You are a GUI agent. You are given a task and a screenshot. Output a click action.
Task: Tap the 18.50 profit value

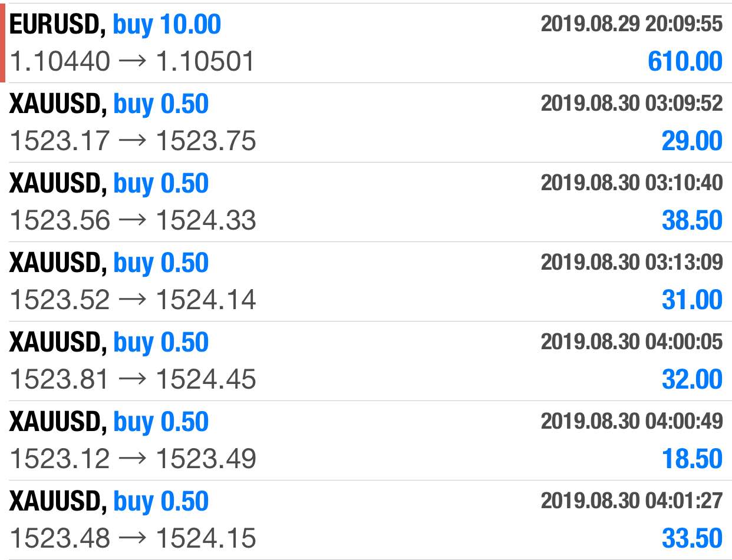[692, 459]
